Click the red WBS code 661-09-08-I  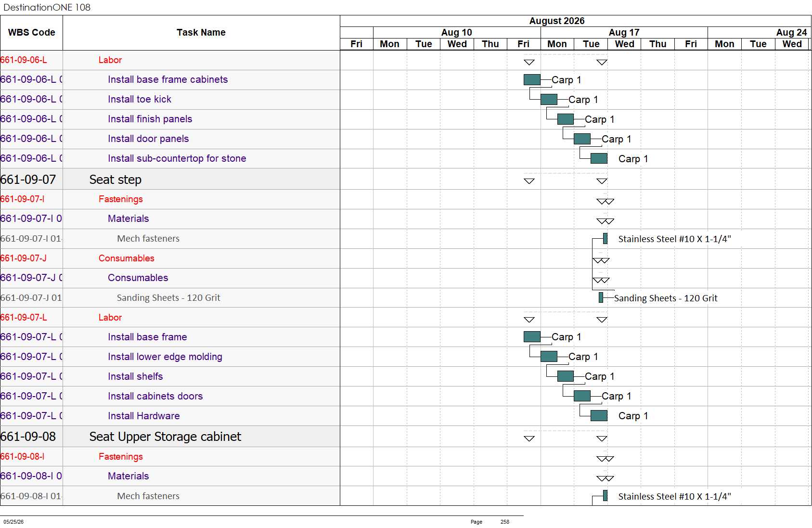(22, 457)
